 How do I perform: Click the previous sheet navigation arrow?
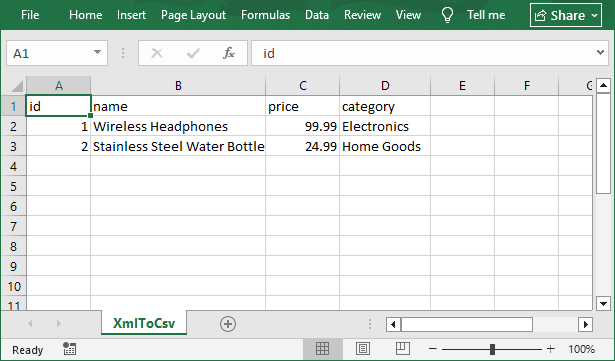click(x=30, y=324)
